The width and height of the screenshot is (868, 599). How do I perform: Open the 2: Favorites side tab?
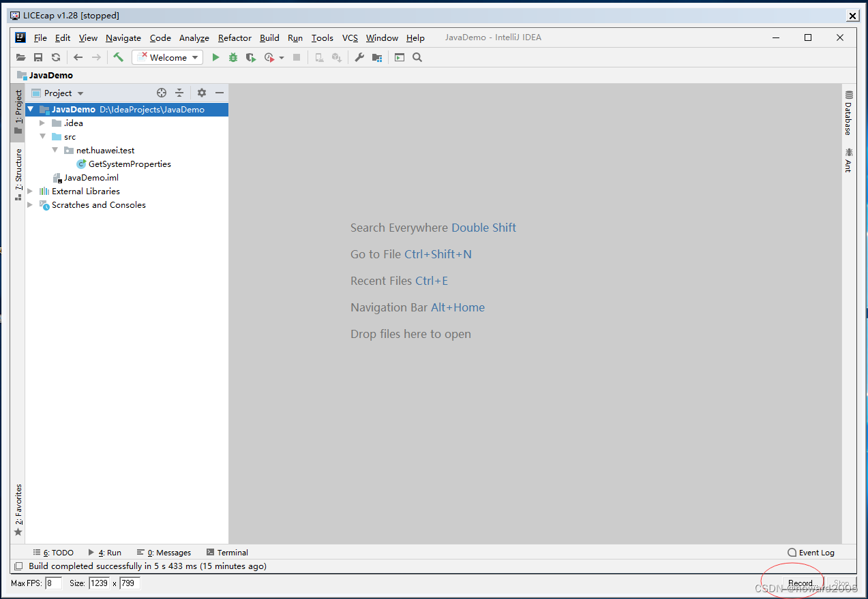pyautogui.click(x=18, y=510)
